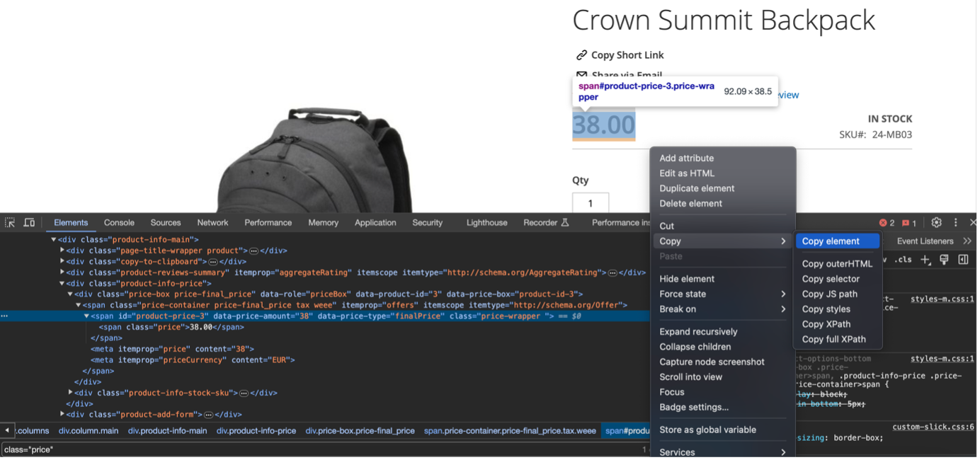Viewport: 980px width, 460px height.
Task: Expand the ellipsis in product-info-stock-sku div
Action: [x=244, y=393]
